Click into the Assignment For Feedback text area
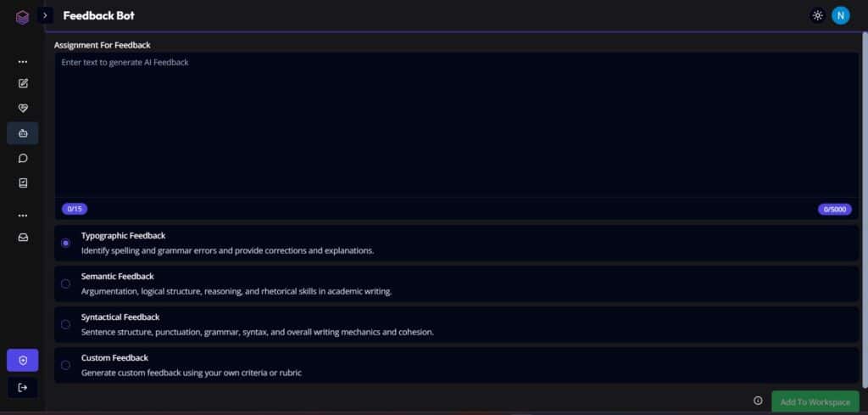 click(x=456, y=125)
